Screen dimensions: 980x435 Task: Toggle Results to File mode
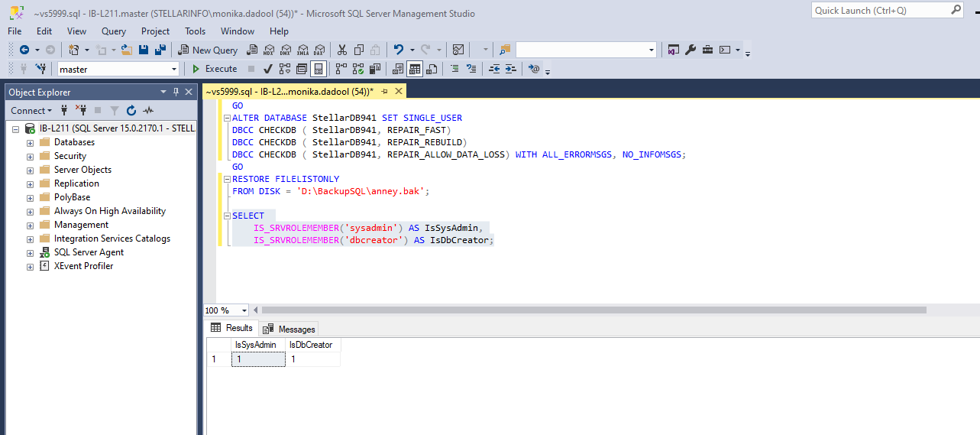point(432,69)
